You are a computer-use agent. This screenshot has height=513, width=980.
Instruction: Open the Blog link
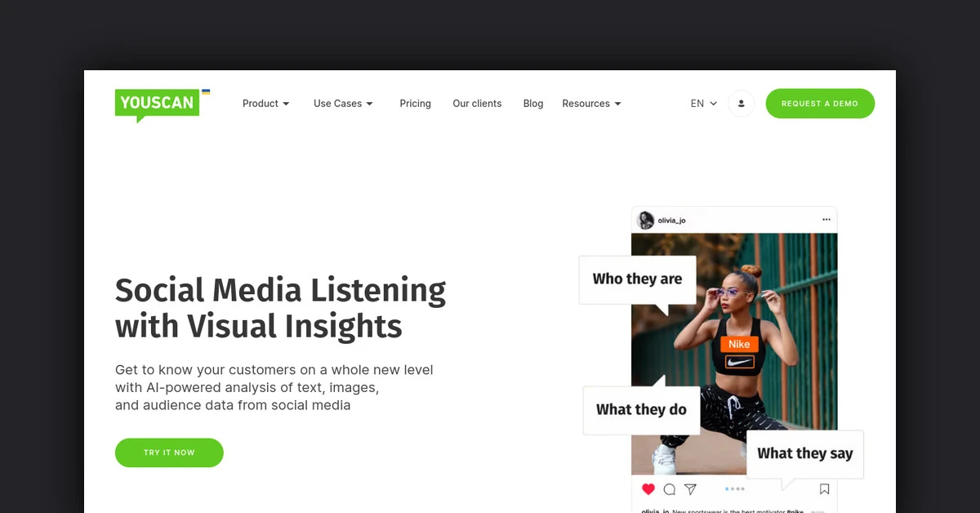tap(533, 104)
